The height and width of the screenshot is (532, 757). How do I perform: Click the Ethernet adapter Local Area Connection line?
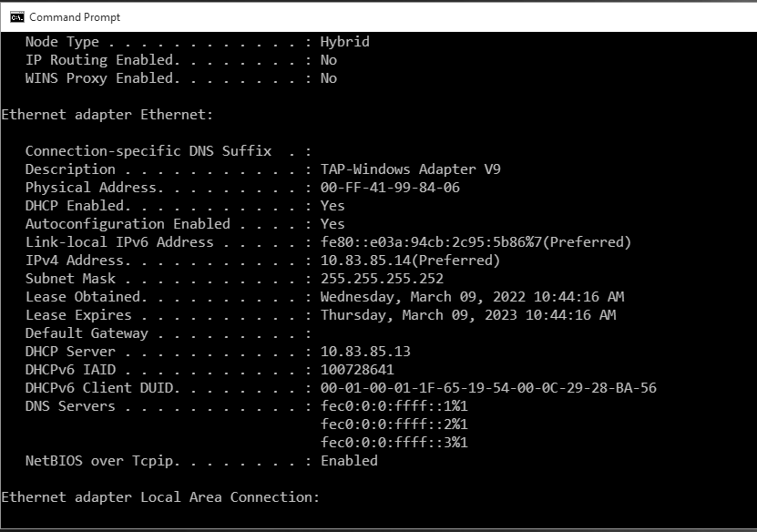(x=159, y=497)
